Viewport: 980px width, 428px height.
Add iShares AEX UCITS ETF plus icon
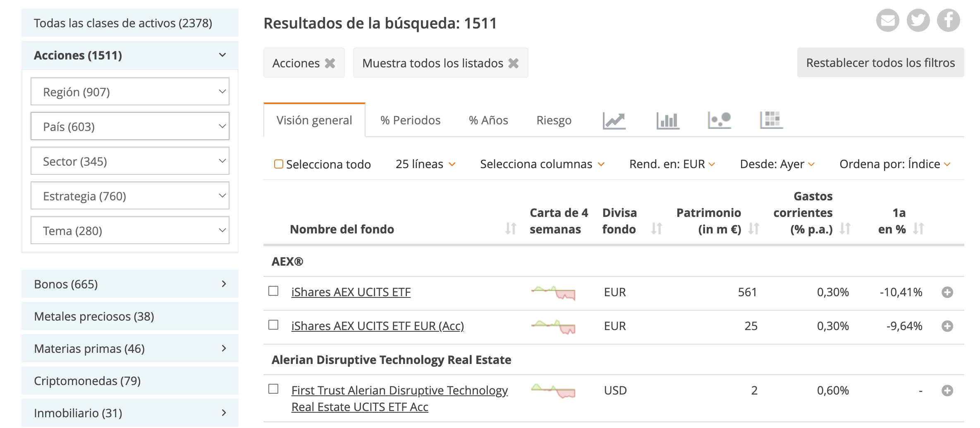pos(947,292)
